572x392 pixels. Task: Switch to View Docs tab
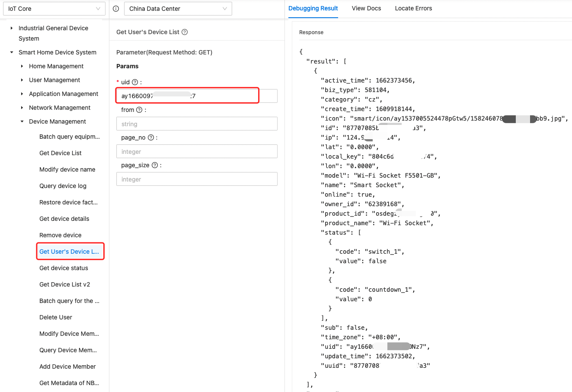366,8
